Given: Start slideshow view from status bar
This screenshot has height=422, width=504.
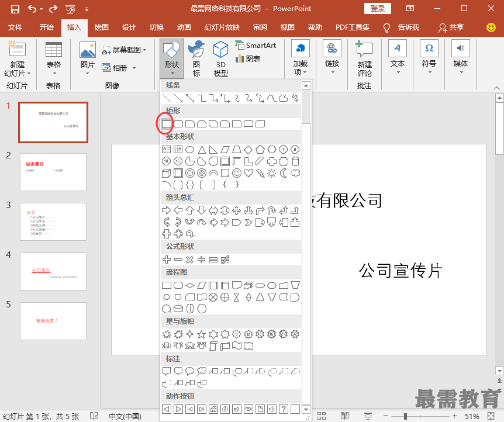Looking at the screenshot, I should [x=368, y=416].
